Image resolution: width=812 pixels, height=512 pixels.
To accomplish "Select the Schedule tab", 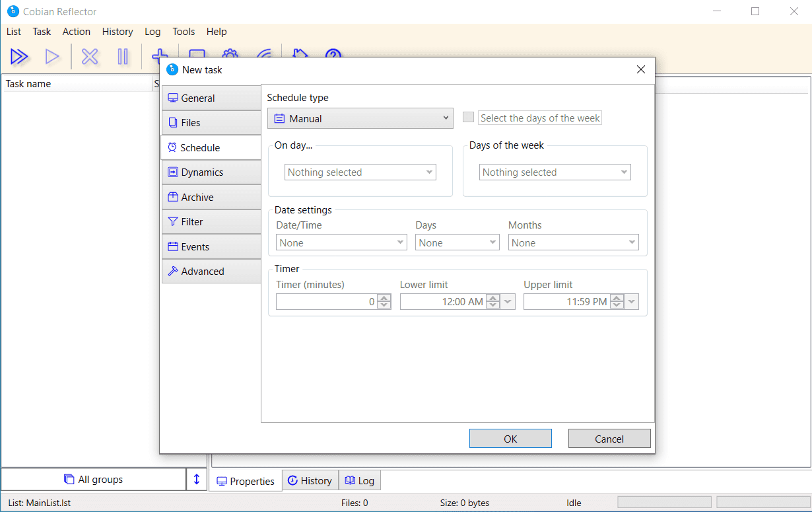I will [211, 147].
